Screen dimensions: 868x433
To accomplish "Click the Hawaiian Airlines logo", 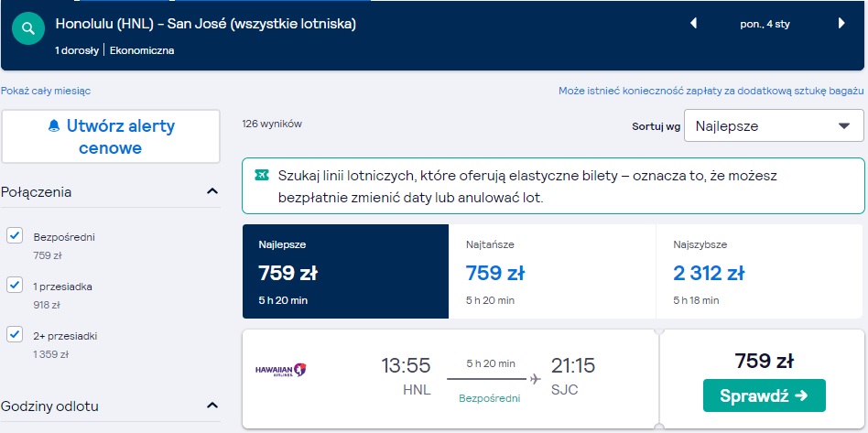I will 281,370.
